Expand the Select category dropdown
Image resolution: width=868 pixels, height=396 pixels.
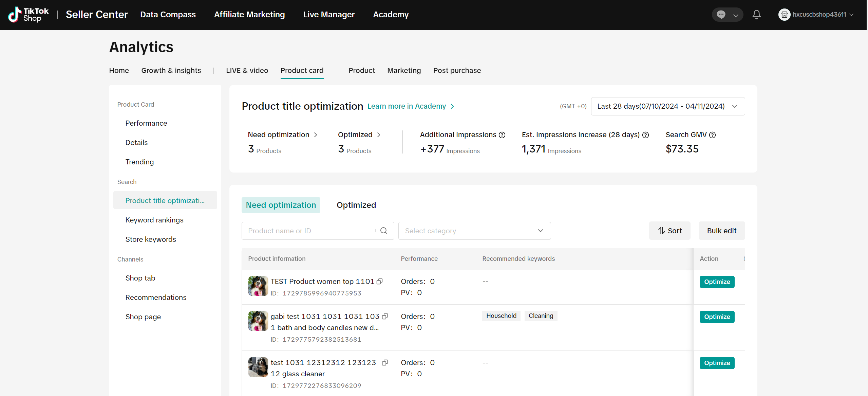point(474,231)
